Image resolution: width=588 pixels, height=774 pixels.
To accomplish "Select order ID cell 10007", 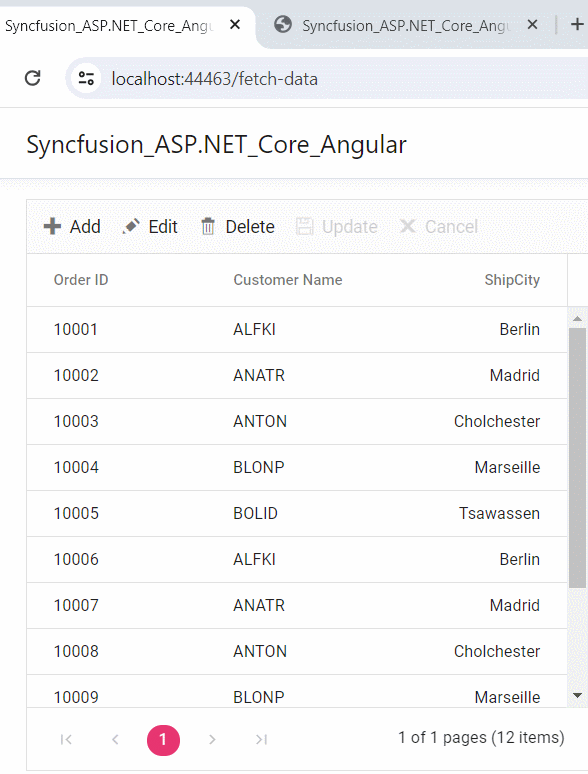I will [76, 605].
